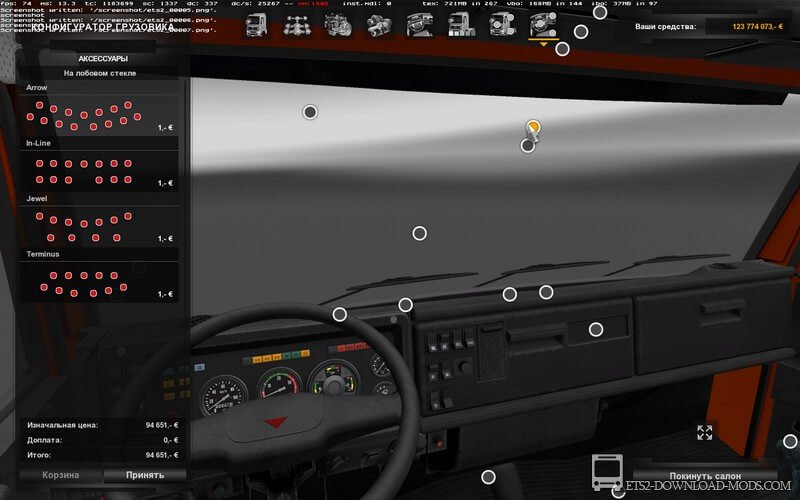
Task: Open the engine category icon
Action: click(x=338, y=25)
